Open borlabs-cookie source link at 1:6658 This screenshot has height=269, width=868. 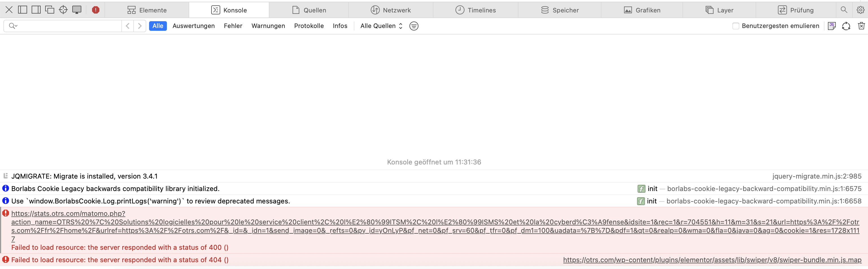click(x=764, y=201)
